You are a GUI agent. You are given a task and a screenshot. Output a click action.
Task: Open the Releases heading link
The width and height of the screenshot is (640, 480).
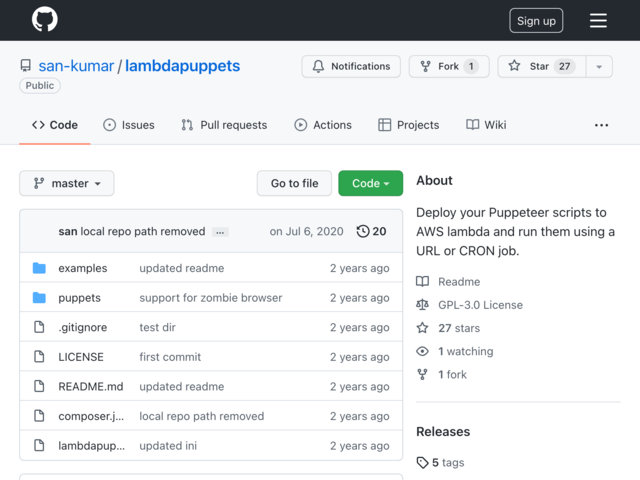(x=443, y=431)
